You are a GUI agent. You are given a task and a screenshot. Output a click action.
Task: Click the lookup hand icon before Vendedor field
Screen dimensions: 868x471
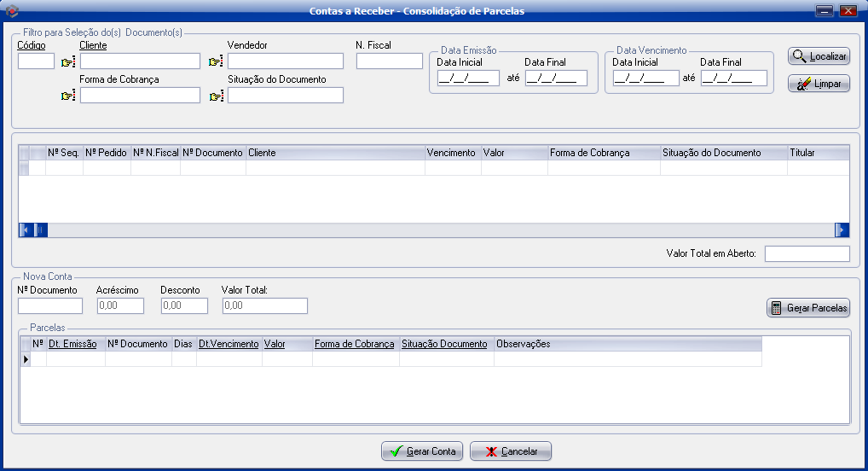click(x=216, y=61)
